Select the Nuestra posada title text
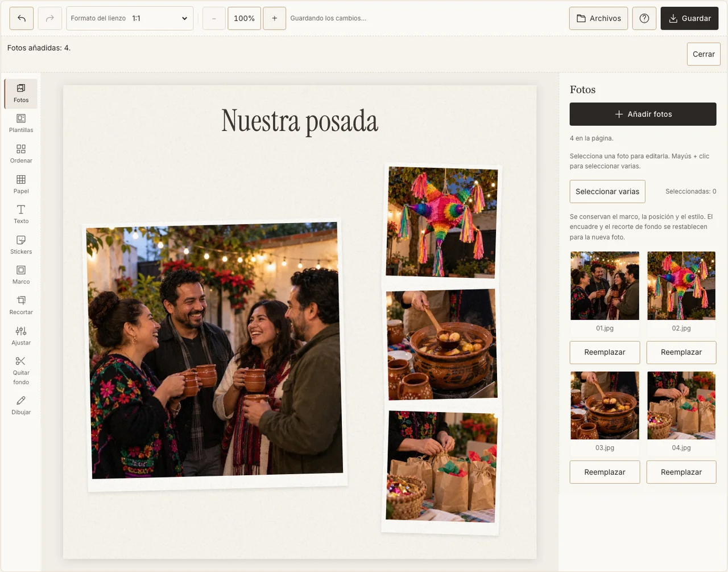Screen dimensions: 728x572 (x=300, y=121)
